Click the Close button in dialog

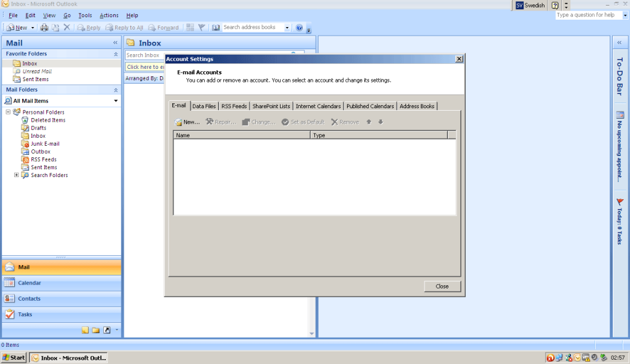[x=442, y=286]
